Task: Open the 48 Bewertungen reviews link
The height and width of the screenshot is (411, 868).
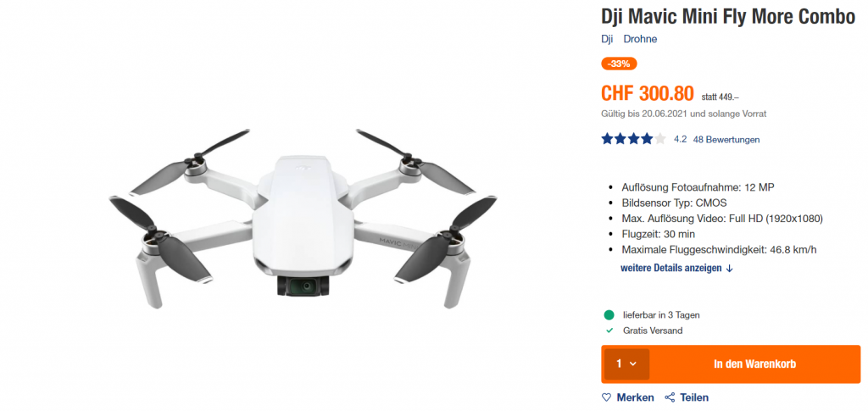Action: 726,139
